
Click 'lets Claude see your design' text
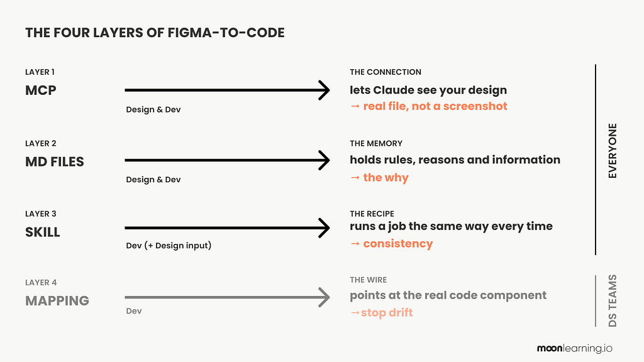(428, 90)
